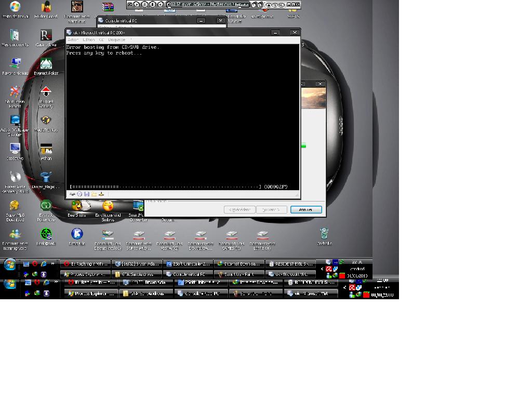This screenshot has height=399, width=532.
Task: Select the Casino Riva desktop icon
Action: [46, 38]
